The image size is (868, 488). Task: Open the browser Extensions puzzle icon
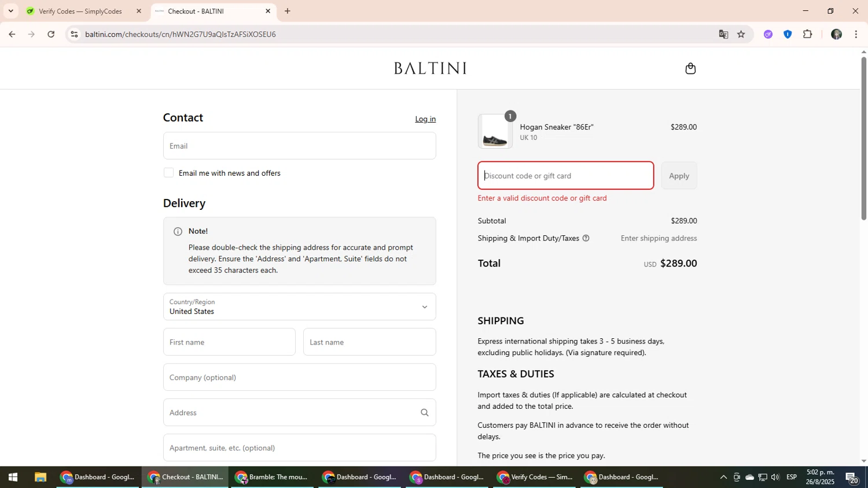click(x=808, y=34)
